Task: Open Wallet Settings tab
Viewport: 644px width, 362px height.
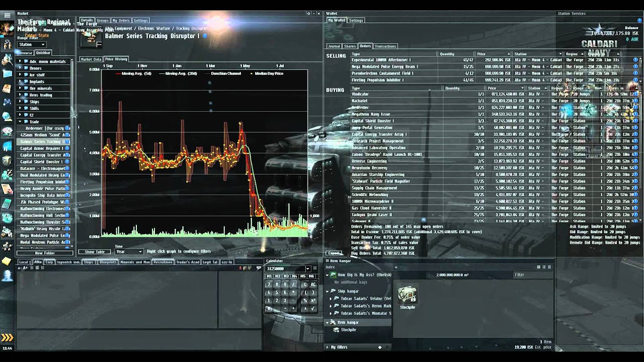Action: pyautogui.click(x=356, y=21)
